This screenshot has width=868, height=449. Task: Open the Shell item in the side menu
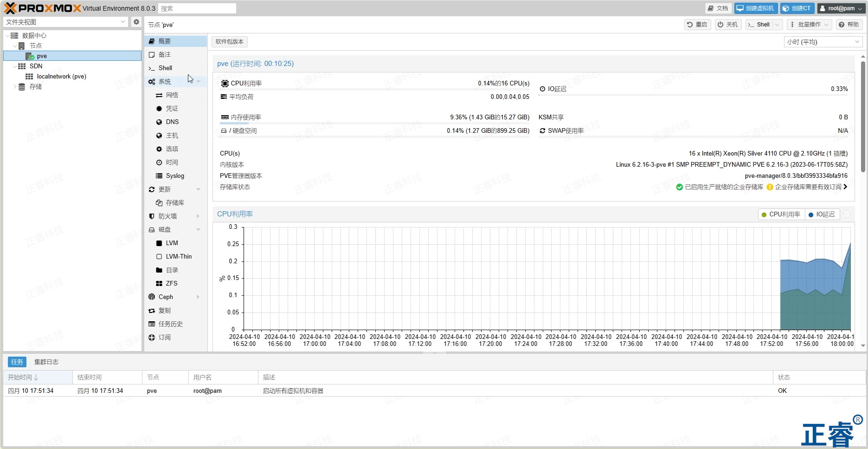pos(175,68)
